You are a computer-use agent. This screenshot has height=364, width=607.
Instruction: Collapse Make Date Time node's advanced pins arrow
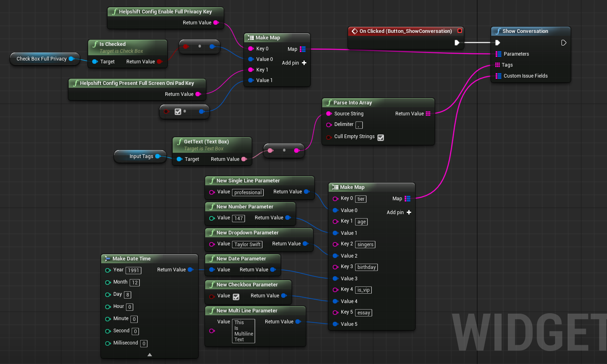[150, 355]
